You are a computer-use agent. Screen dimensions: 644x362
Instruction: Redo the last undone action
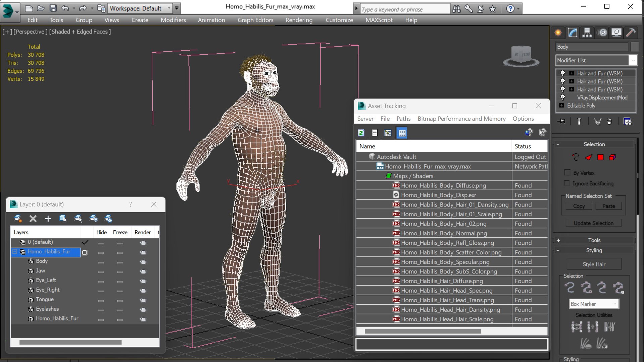(x=83, y=8)
